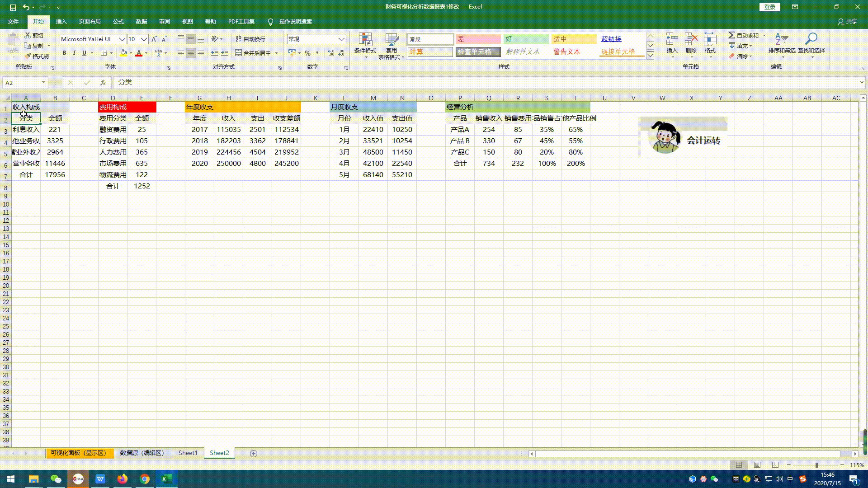Expand the font name dropdown
Viewport: 868px width, 488px height.
pos(122,39)
